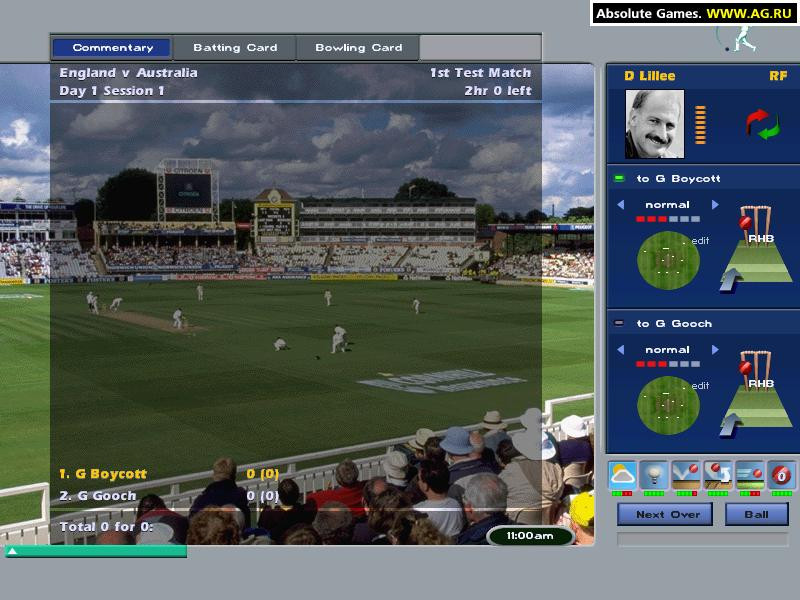The height and width of the screenshot is (600, 800).
Task: Open the field placement circle for Boycott
Action: pos(668,260)
